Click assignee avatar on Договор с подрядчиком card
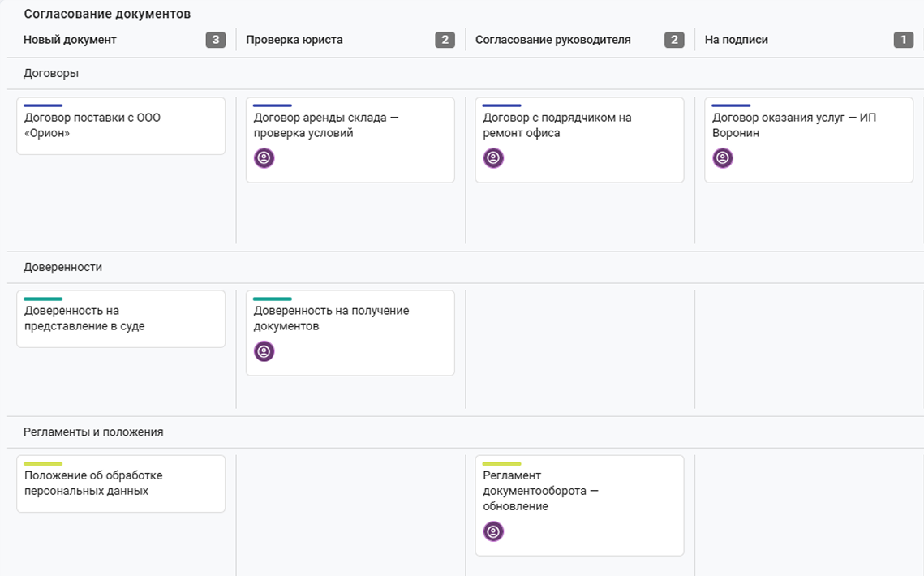Viewport: 924px width, 576px height. 493,158
